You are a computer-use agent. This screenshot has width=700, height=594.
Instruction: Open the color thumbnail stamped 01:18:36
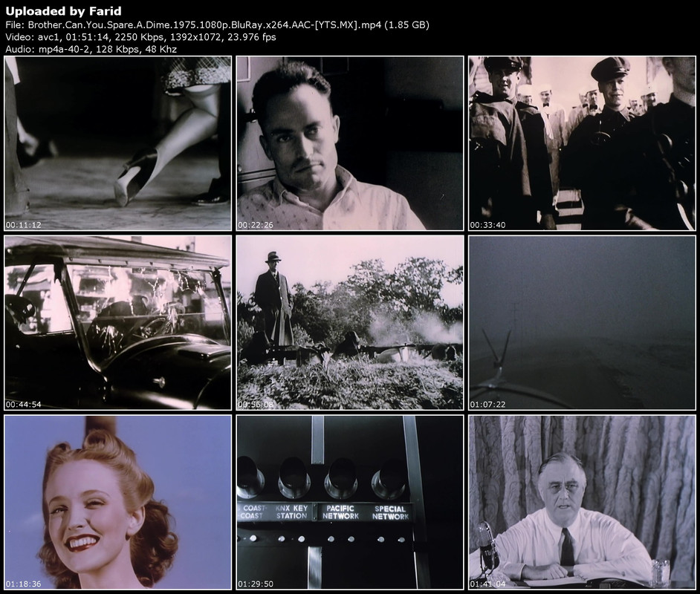pos(118,503)
